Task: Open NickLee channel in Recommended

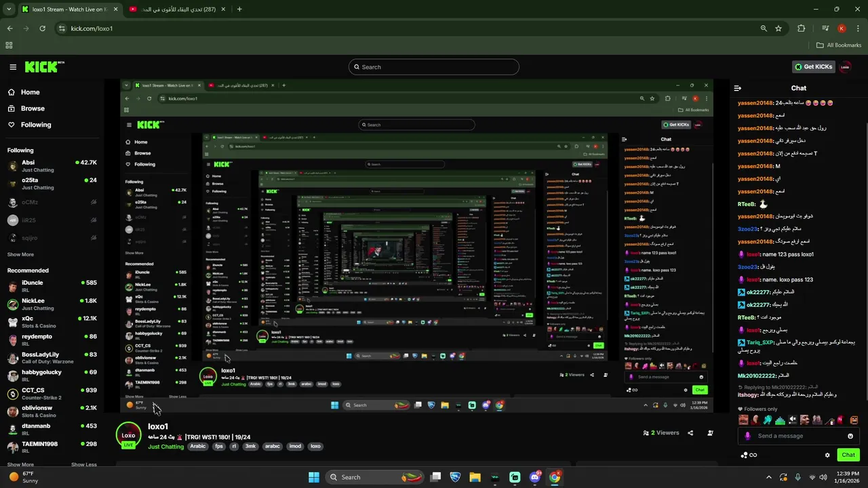Action: pyautogui.click(x=52, y=304)
